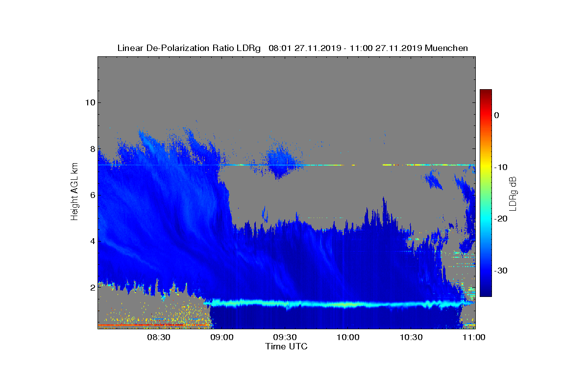Click the colorbar label '0'
The height and width of the screenshot is (392, 588).
click(x=497, y=115)
